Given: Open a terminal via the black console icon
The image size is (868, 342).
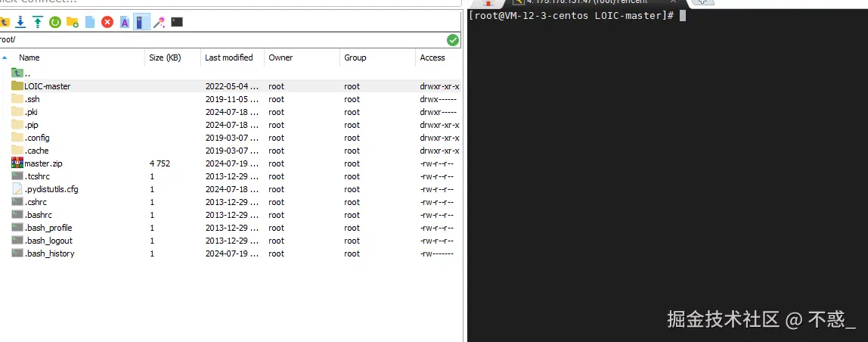Looking at the screenshot, I should (x=177, y=22).
